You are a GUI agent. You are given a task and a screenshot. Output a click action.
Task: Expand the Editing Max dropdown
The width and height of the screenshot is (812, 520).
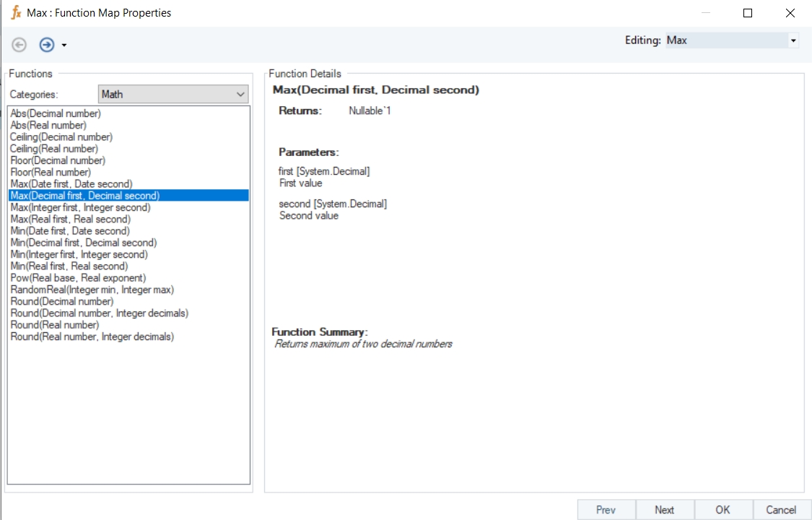(x=793, y=41)
